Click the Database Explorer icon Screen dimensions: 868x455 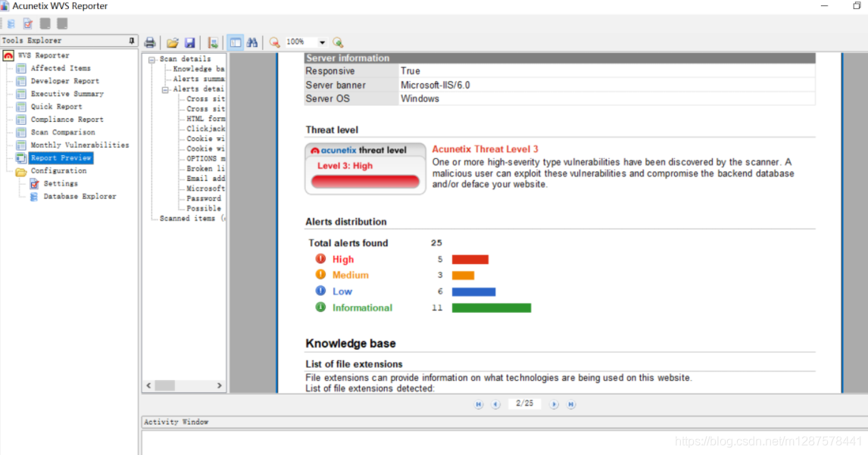click(x=34, y=197)
